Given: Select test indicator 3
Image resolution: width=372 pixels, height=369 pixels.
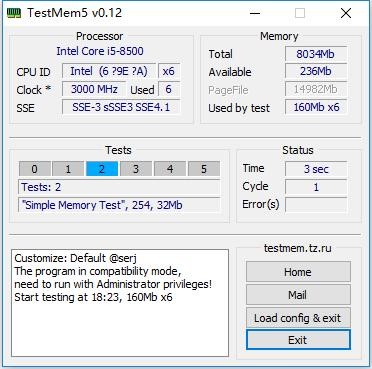Looking at the screenshot, I should point(136,169).
